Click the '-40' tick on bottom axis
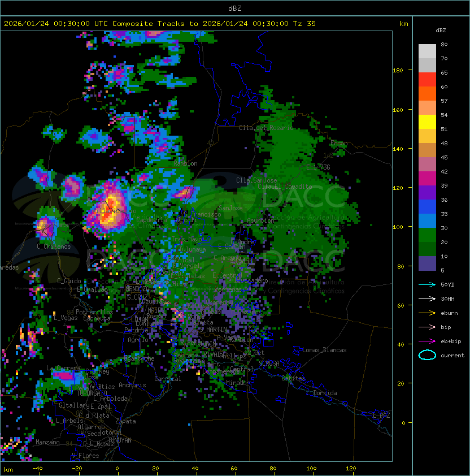This screenshot has width=470, height=476. (x=37, y=469)
